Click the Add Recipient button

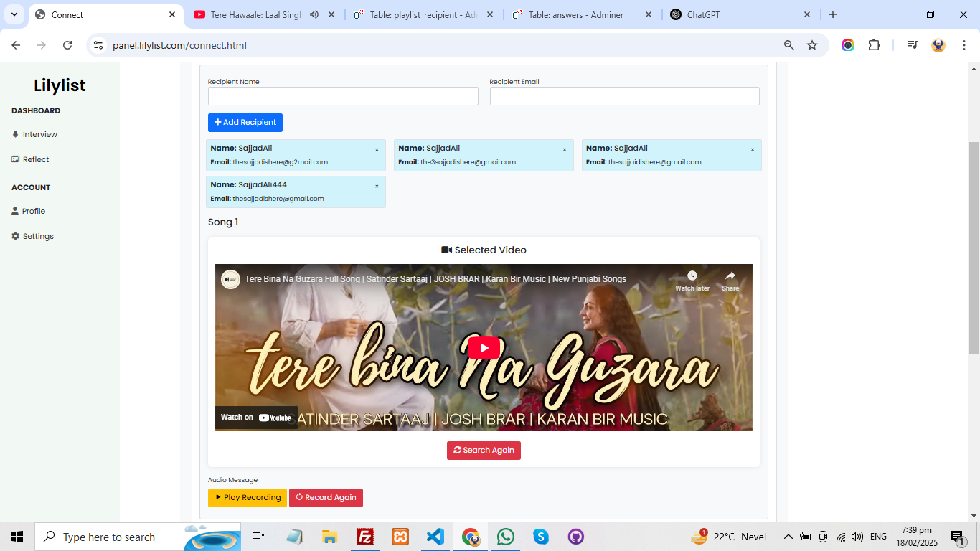[x=245, y=123]
